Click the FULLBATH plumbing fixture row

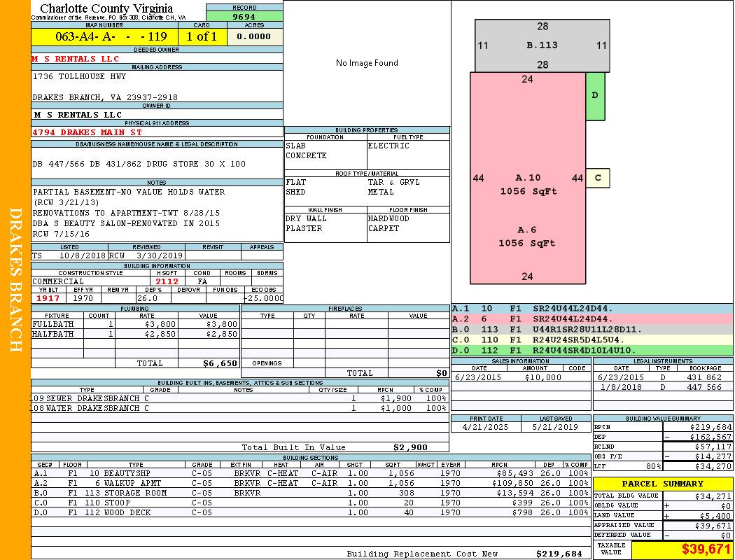tap(134, 324)
